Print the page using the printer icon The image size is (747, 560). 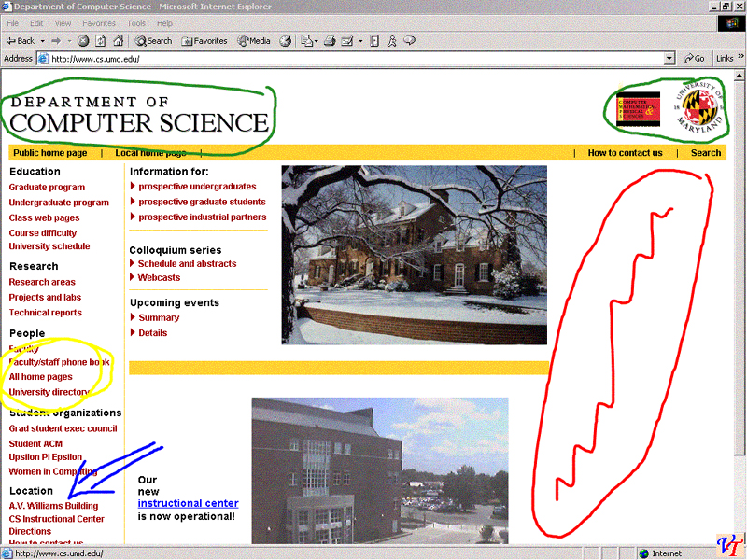(330, 41)
